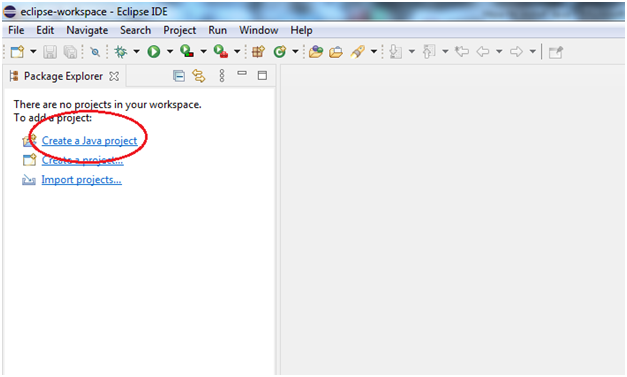Click the Import projects... link
The image size is (627, 377).
click(82, 180)
